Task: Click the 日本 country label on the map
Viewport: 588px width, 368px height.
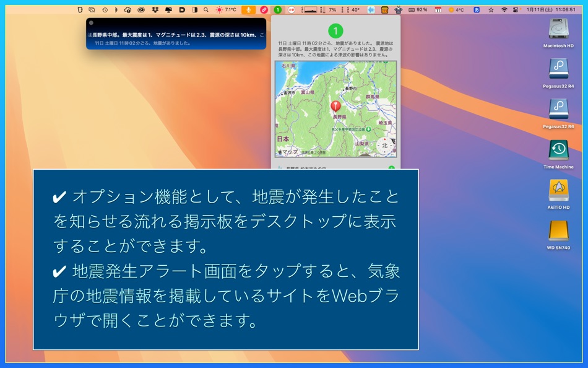Action: [x=283, y=139]
